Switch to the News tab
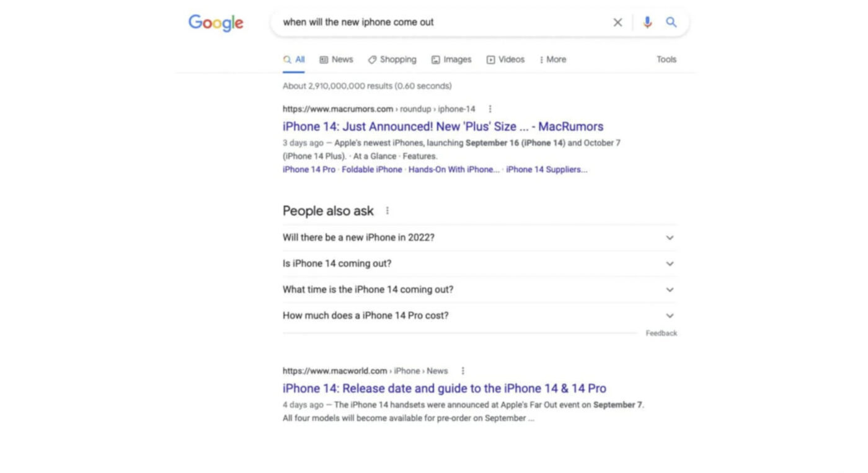868x473 pixels. coord(335,59)
